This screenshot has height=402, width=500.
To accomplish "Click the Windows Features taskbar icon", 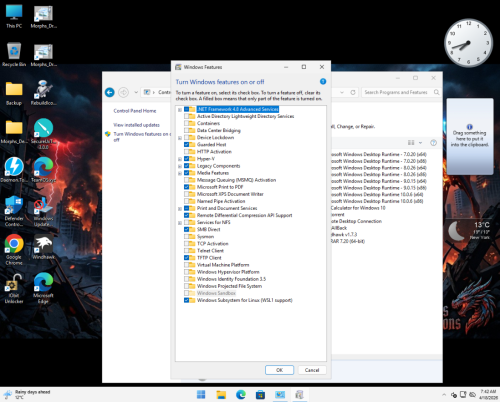I will pos(299,395).
